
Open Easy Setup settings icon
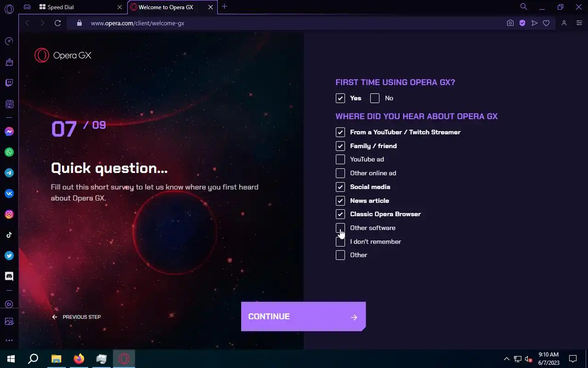click(579, 23)
